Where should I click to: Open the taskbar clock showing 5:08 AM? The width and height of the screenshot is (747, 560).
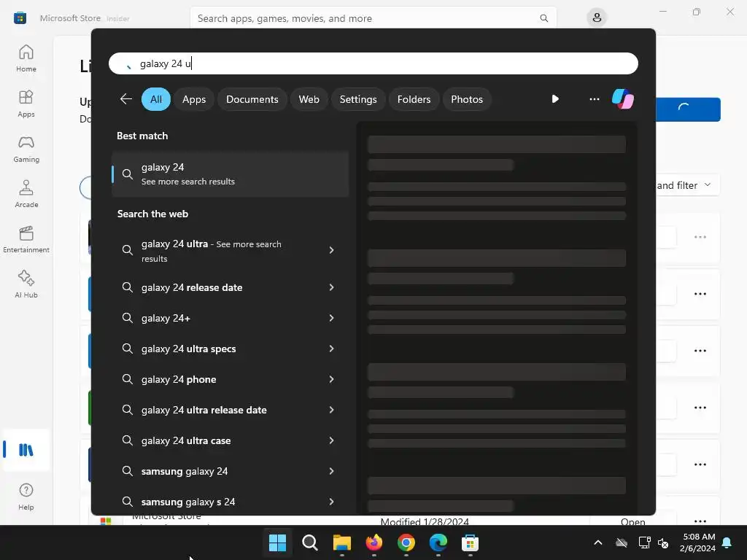697,542
